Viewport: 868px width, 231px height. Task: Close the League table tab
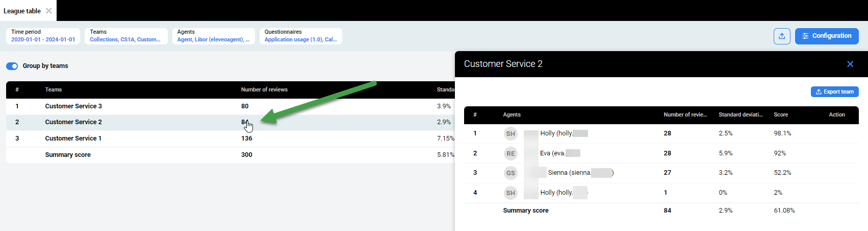[48, 11]
